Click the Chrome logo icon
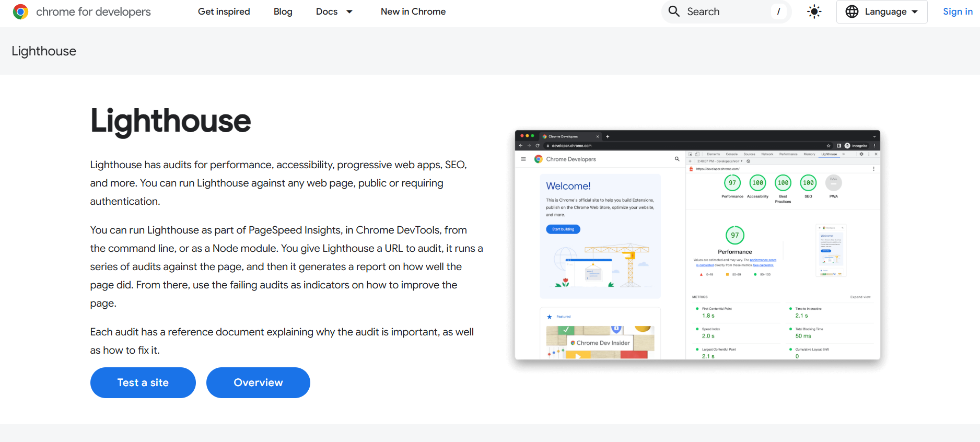 pos(20,11)
